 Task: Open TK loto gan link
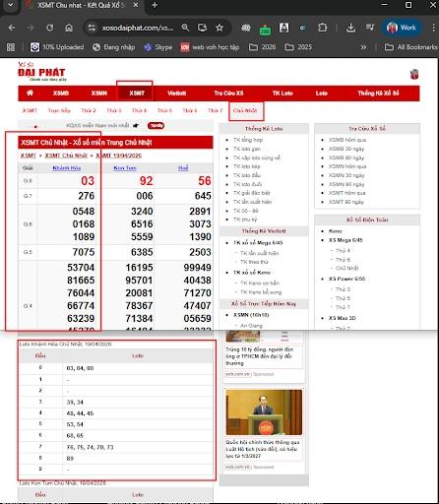pos(247,149)
